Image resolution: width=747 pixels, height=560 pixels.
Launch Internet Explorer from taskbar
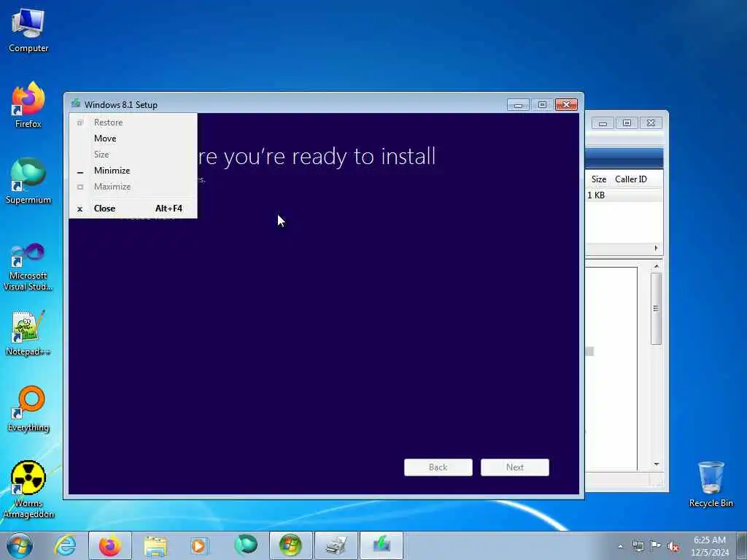[65, 545]
